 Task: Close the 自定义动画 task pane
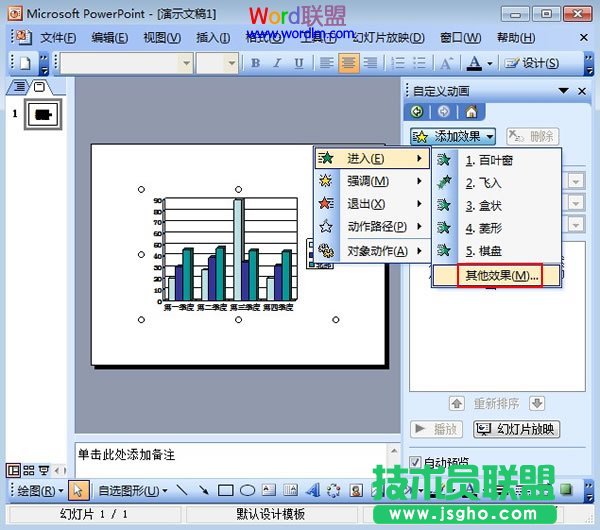pyautogui.click(x=582, y=91)
